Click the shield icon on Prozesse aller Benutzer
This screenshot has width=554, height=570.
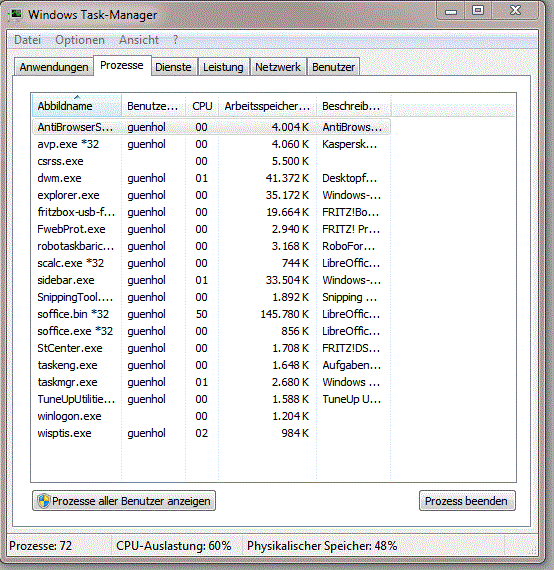coord(44,501)
